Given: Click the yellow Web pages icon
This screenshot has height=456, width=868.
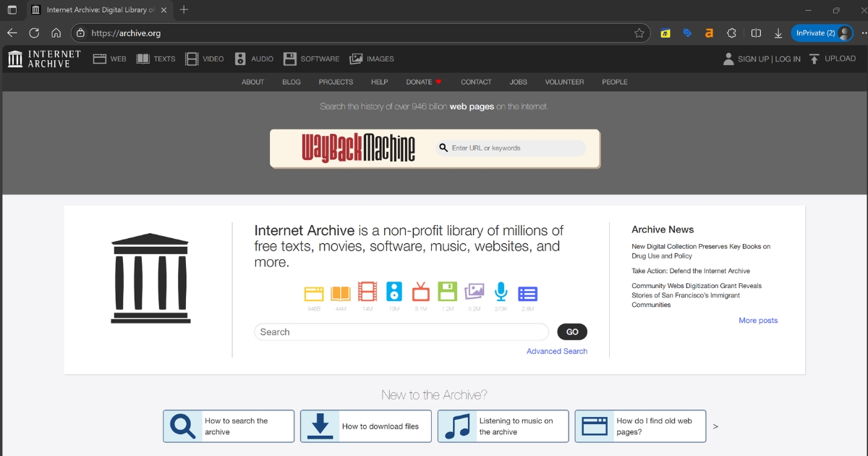Looking at the screenshot, I should (x=314, y=293).
